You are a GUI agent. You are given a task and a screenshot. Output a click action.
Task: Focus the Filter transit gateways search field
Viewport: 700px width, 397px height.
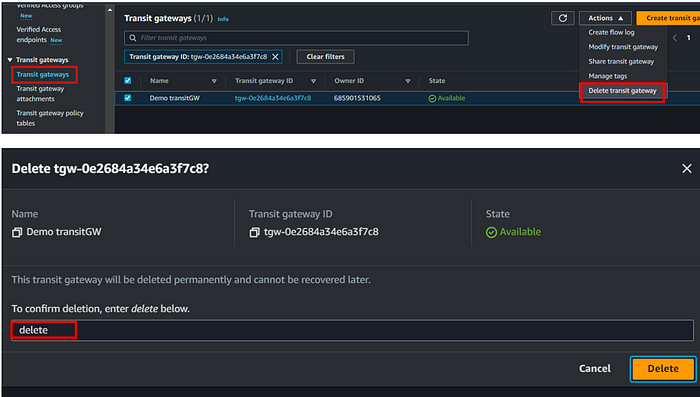tap(296, 38)
